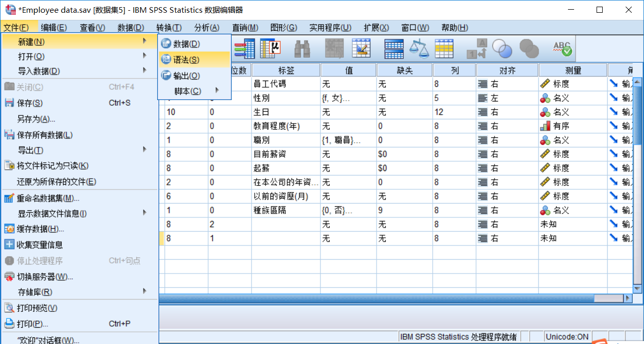This screenshot has width=644, height=344.
Task: Click the Insert Variable toolbar icon
Action: click(x=361, y=48)
